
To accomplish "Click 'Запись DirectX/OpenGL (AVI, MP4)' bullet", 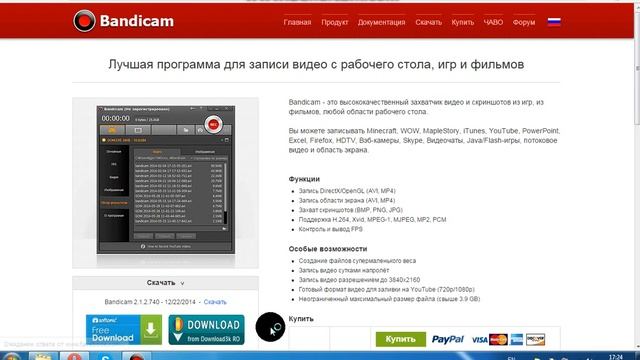I will click(x=347, y=191).
